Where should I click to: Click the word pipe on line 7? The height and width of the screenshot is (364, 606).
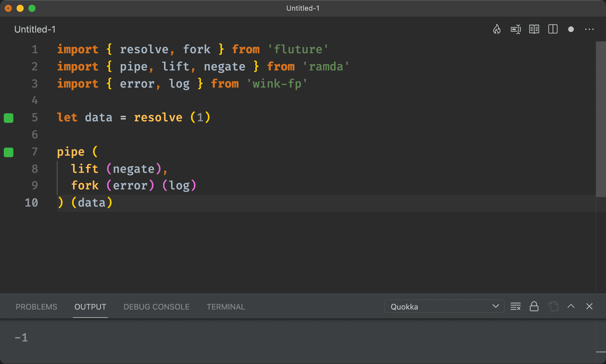pyautogui.click(x=71, y=152)
